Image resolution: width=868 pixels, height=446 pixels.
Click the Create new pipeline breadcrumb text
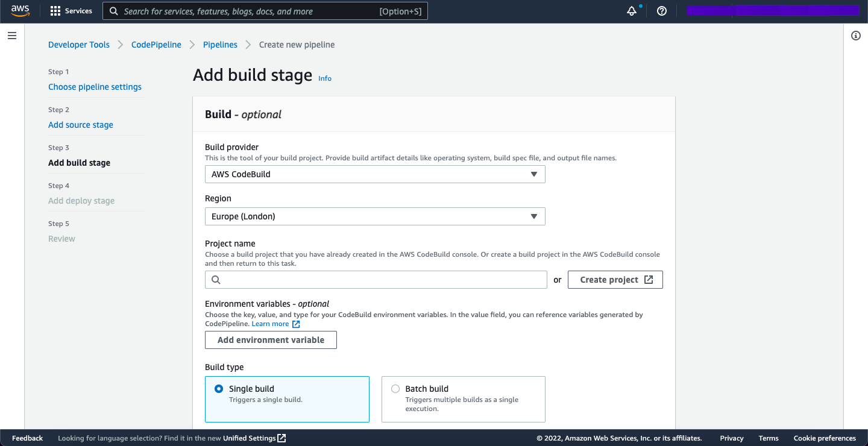click(x=297, y=45)
